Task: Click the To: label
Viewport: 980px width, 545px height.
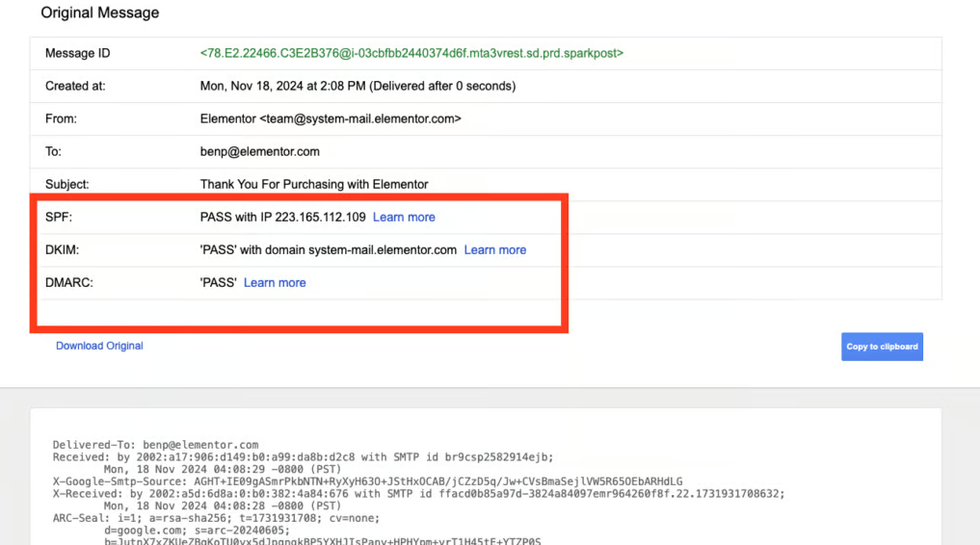Action: tap(53, 152)
